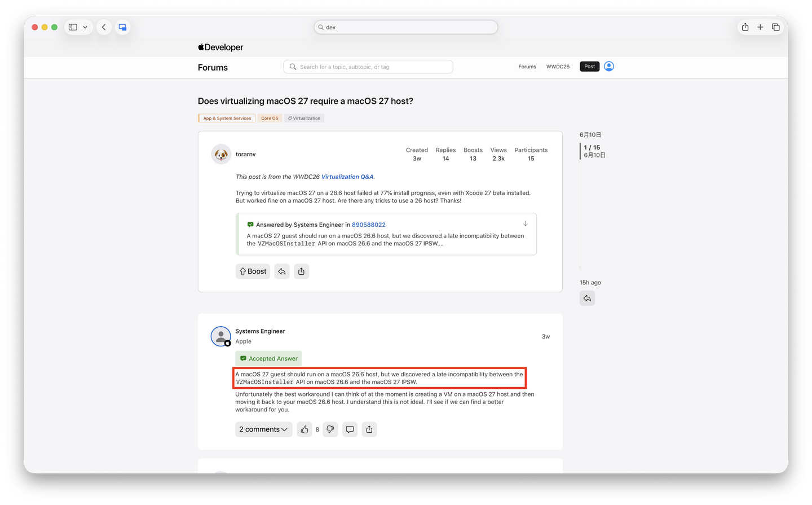Click the screen mirroring toolbar icon
Image resolution: width=812 pixels, height=505 pixels.
pos(122,27)
